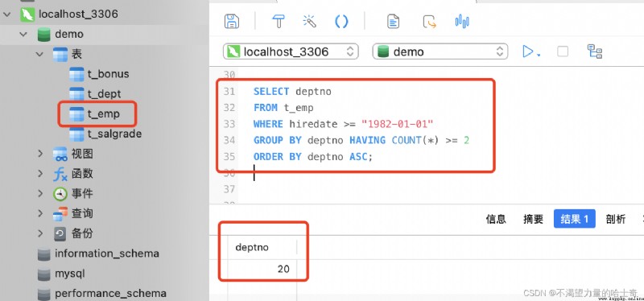Viewport: 644px width, 301px height.
Task: Select the result cell with value 20
Action: coord(262,269)
